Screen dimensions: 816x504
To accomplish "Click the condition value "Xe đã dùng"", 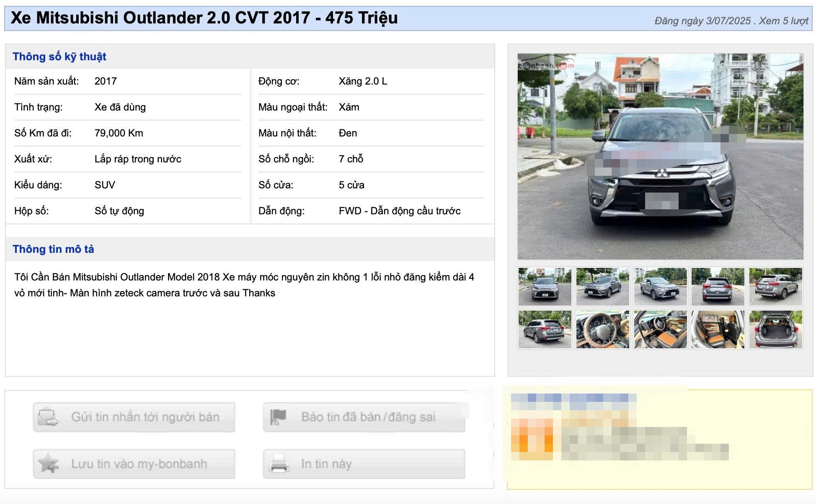I will (x=120, y=107).
